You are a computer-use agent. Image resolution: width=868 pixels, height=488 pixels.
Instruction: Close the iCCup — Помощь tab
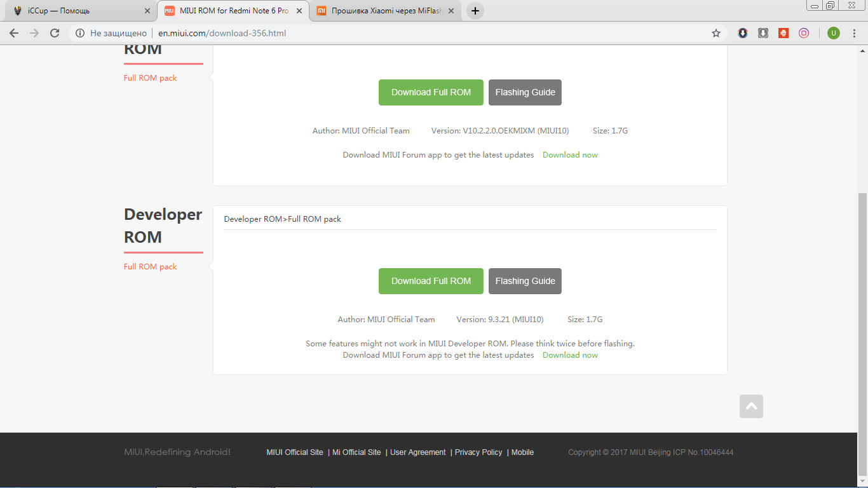[147, 11]
